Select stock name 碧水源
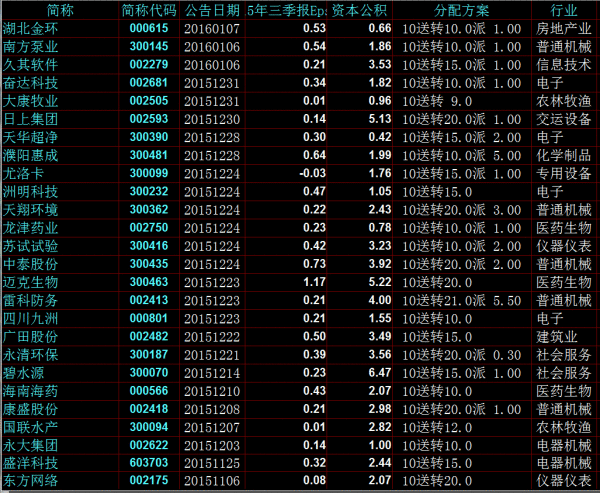 [x=23, y=373]
